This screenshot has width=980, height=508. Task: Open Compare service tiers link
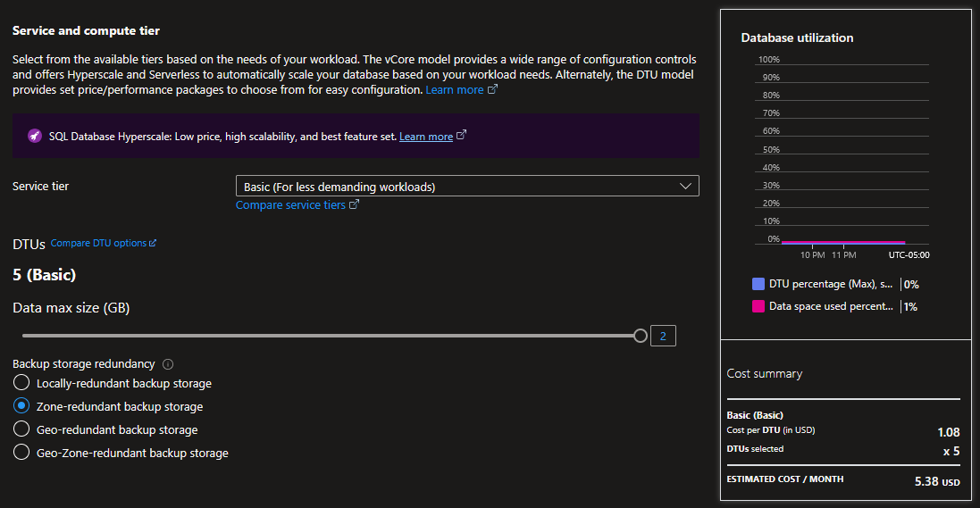coord(297,205)
